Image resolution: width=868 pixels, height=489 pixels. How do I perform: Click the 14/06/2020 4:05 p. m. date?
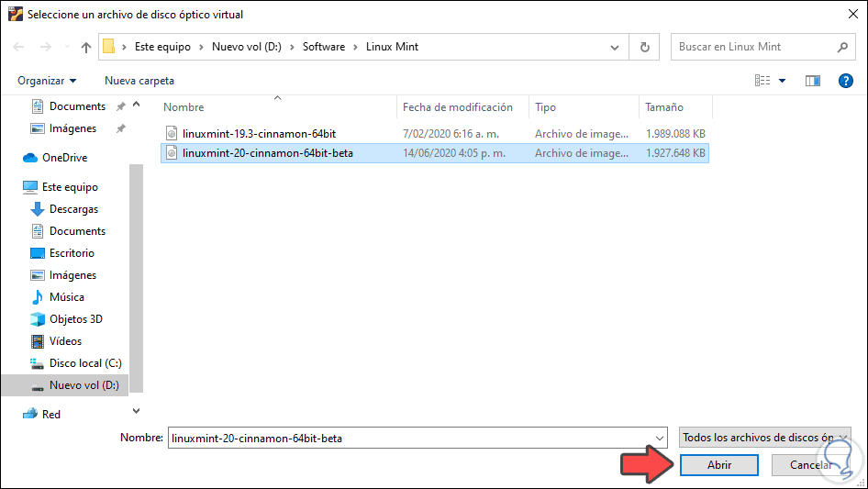[454, 153]
